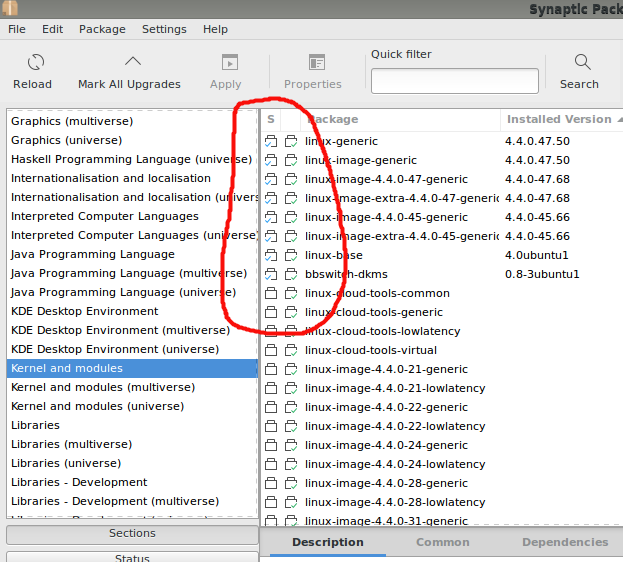Image resolution: width=623 pixels, height=562 pixels.
Task: Click supported icon for linux-image-generic
Action: coord(291,160)
